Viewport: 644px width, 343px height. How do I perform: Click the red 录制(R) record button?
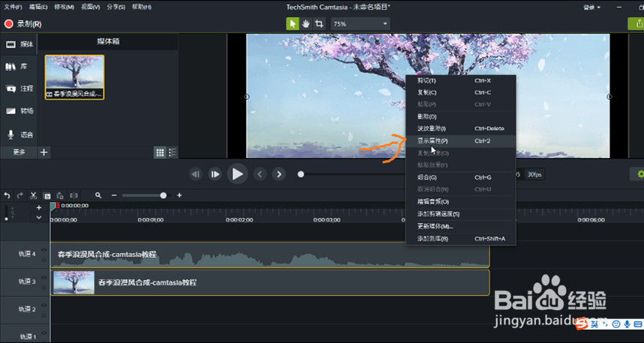pyautogui.click(x=23, y=24)
